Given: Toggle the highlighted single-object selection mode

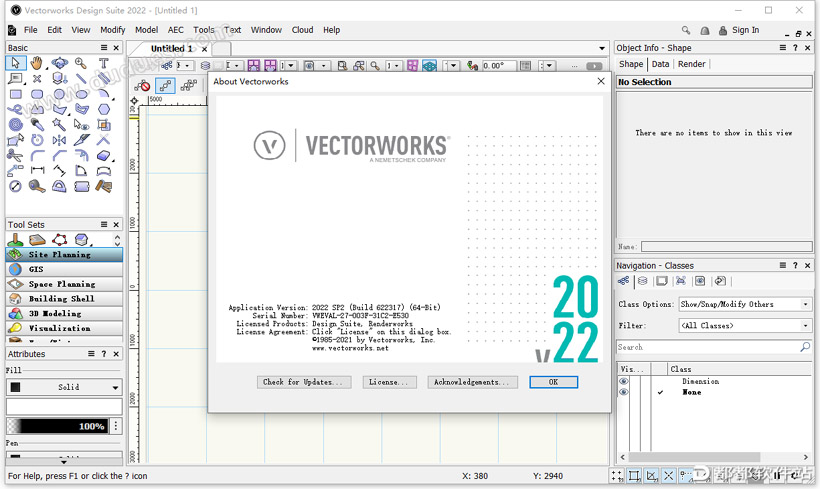Looking at the screenshot, I should (165, 85).
